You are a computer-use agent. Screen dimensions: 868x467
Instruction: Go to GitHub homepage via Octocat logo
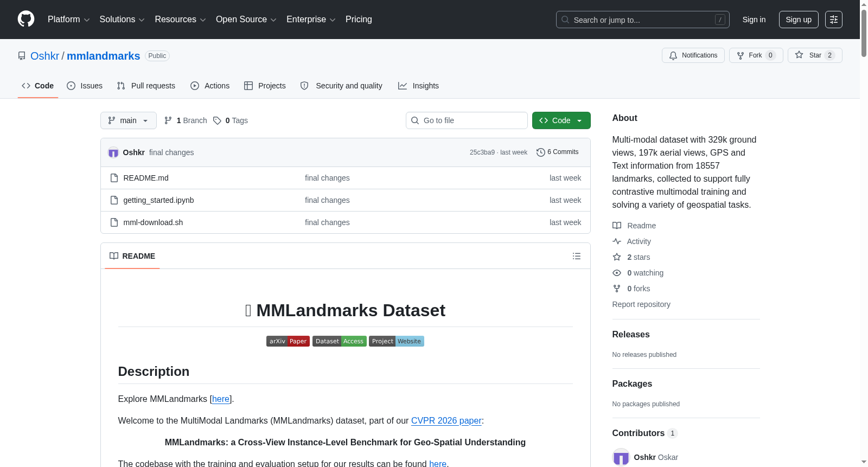tap(26, 20)
